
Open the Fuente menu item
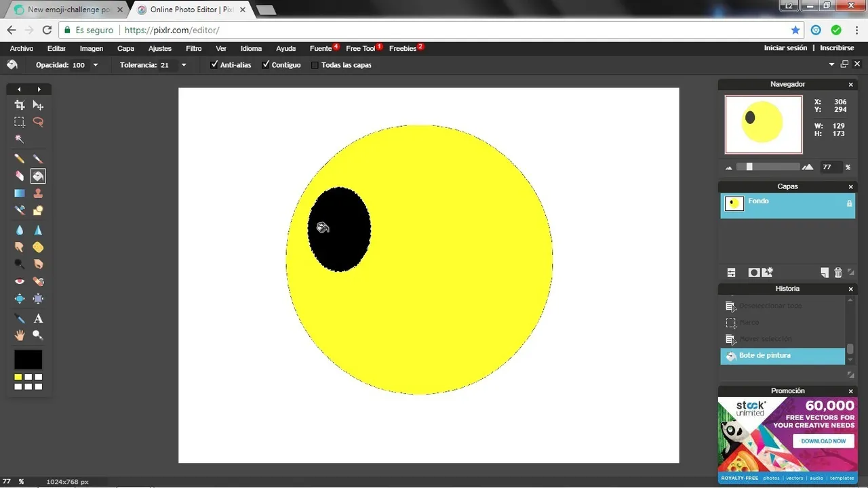(x=321, y=48)
